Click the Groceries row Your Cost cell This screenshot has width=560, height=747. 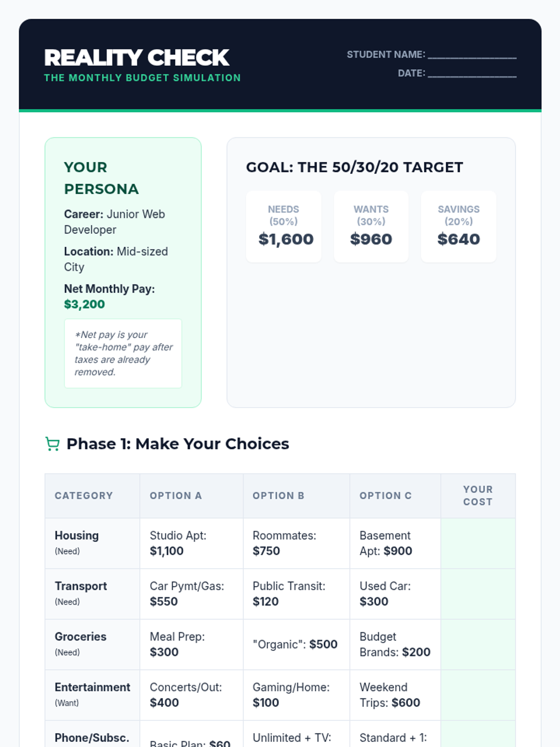click(478, 644)
